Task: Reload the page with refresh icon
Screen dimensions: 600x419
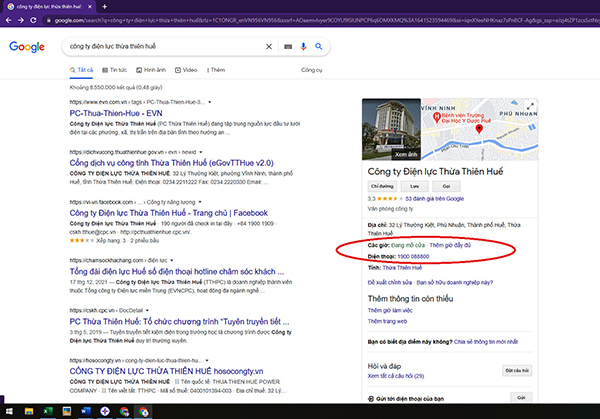Action: (35, 19)
